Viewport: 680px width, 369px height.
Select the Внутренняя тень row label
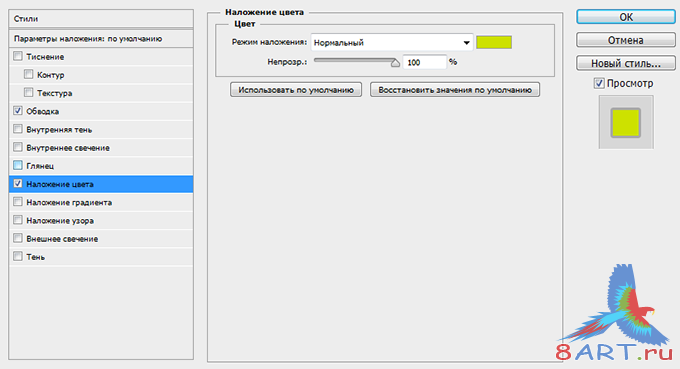pos(59,130)
